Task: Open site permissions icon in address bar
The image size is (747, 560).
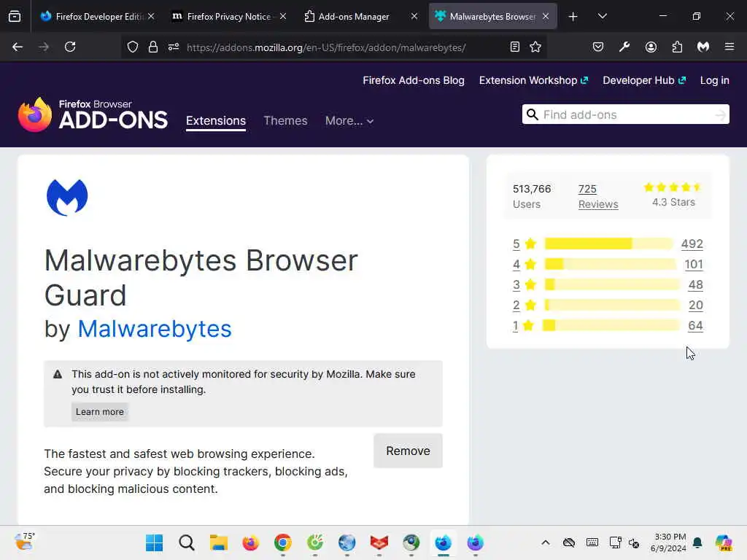Action: point(174,47)
